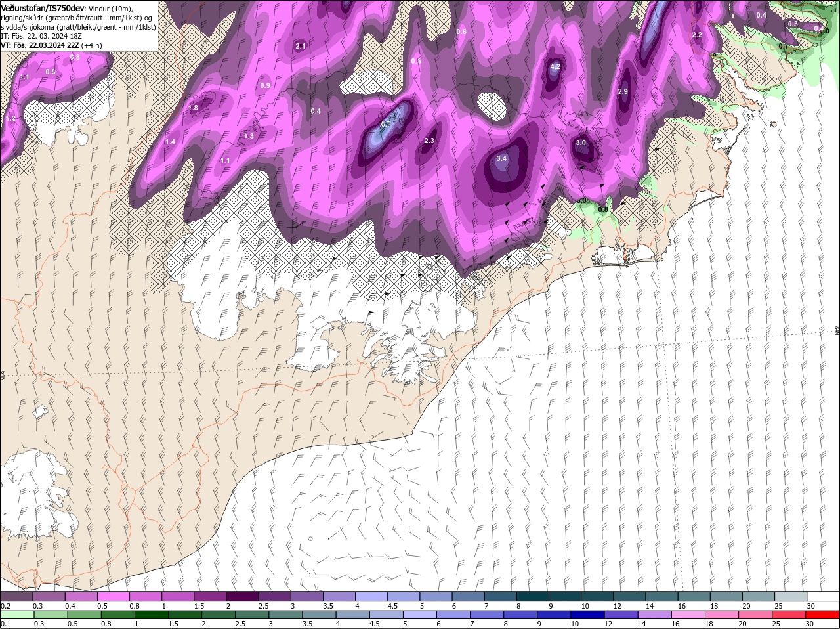Click the 0.2 label on the snow scale
840x629 pixels.
(6, 606)
